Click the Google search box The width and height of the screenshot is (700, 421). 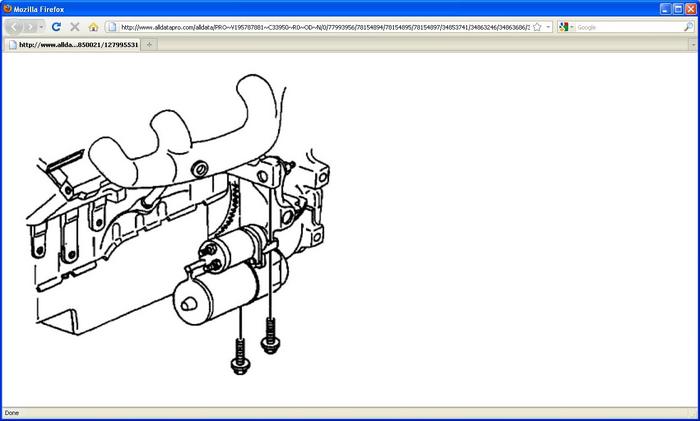click(629, 27)
